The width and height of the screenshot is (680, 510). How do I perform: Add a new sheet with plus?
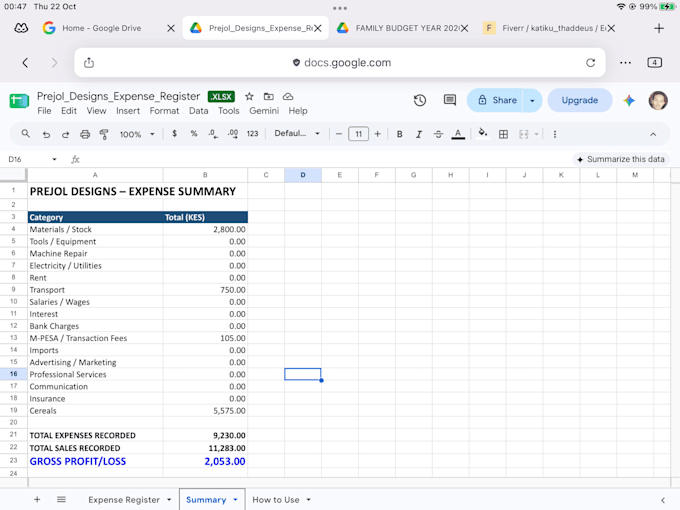point(37,500)
